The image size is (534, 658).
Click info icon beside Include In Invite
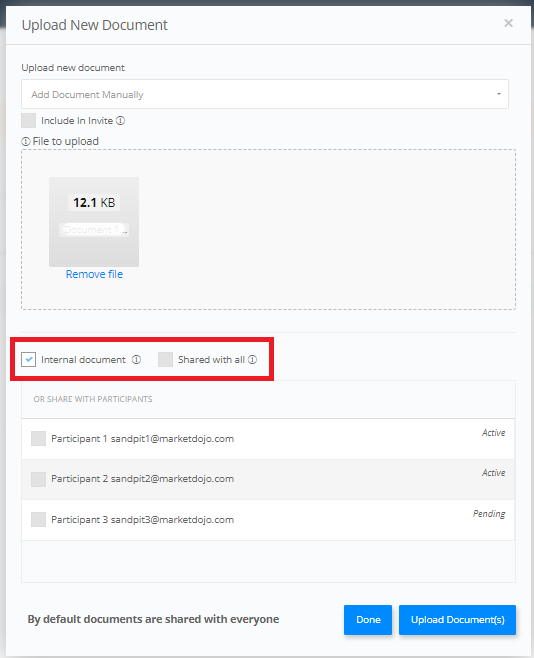(x=120, y=121)
